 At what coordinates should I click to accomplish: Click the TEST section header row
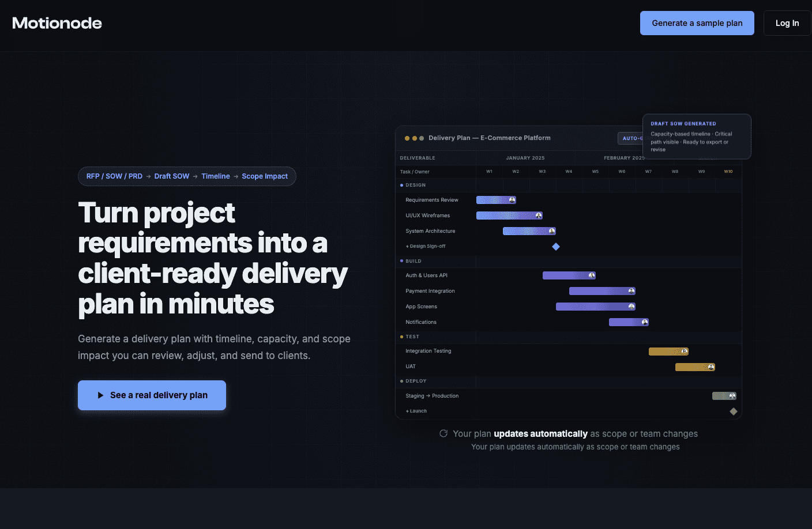pyautogui.click(x=412, y=337)
